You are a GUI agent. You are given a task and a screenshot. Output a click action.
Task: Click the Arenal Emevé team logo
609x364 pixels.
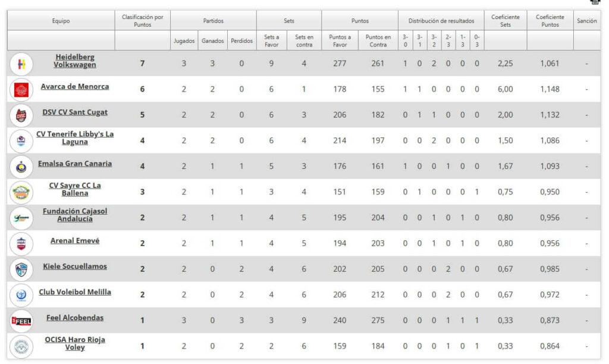pos(21,243)
